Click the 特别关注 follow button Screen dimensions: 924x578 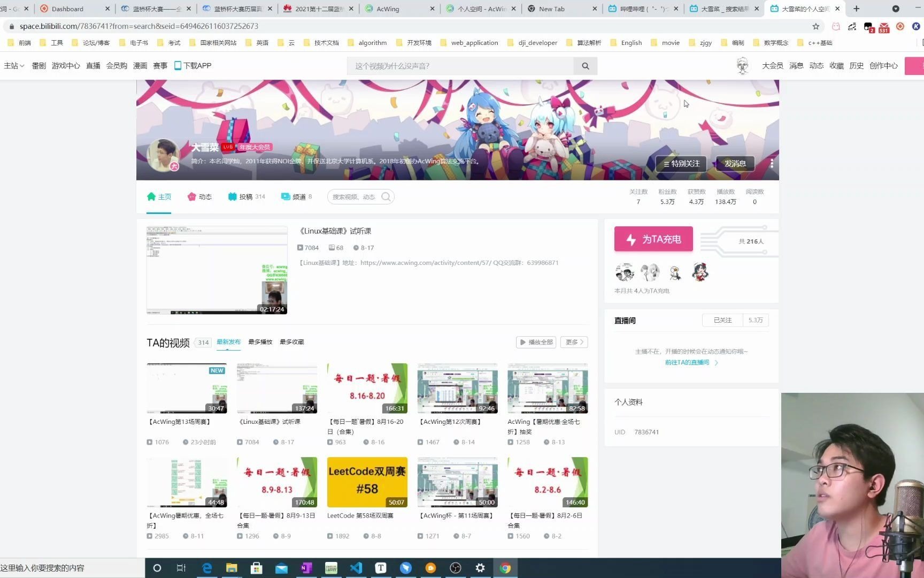(681, 163)
